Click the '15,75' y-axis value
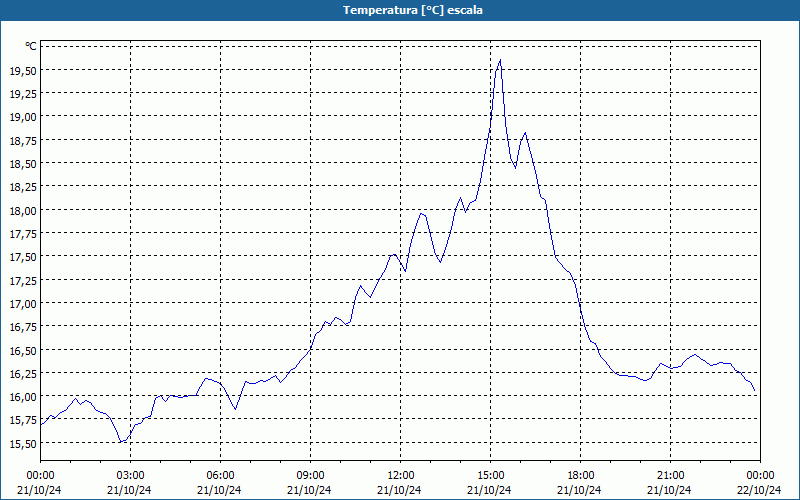800x500 pixels. 23,420
